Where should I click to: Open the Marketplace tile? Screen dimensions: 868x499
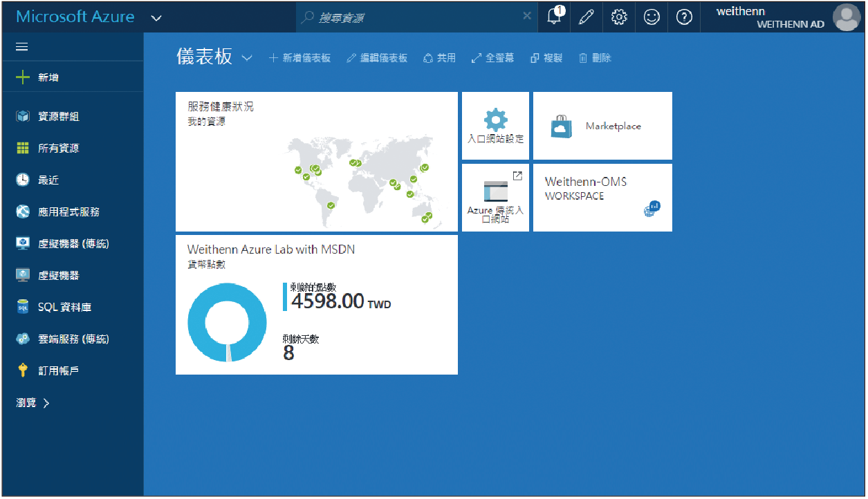click(x=602, y=126)
